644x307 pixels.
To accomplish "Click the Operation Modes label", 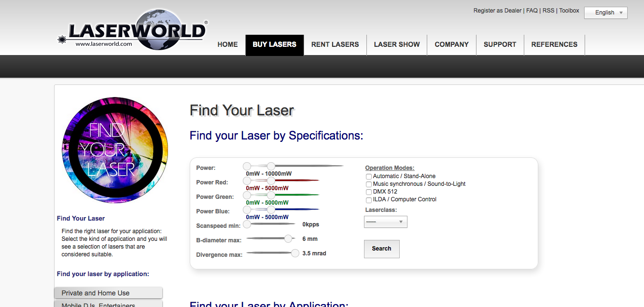I will [x=390, y=168].
